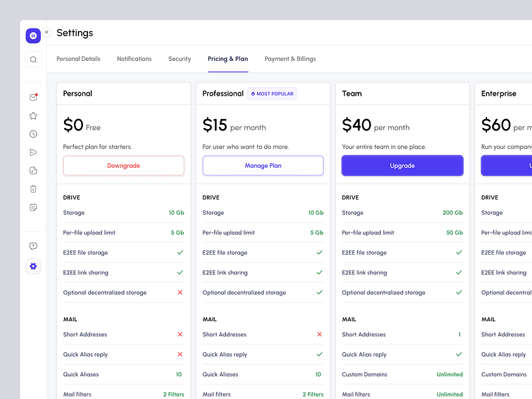Open the recent clock icon in sidebar
The width and height of the screenshot is (532, 399).
pos(33,134)
